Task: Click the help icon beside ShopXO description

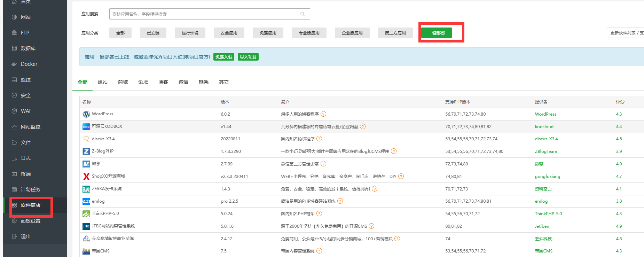Action: [401, 176]
